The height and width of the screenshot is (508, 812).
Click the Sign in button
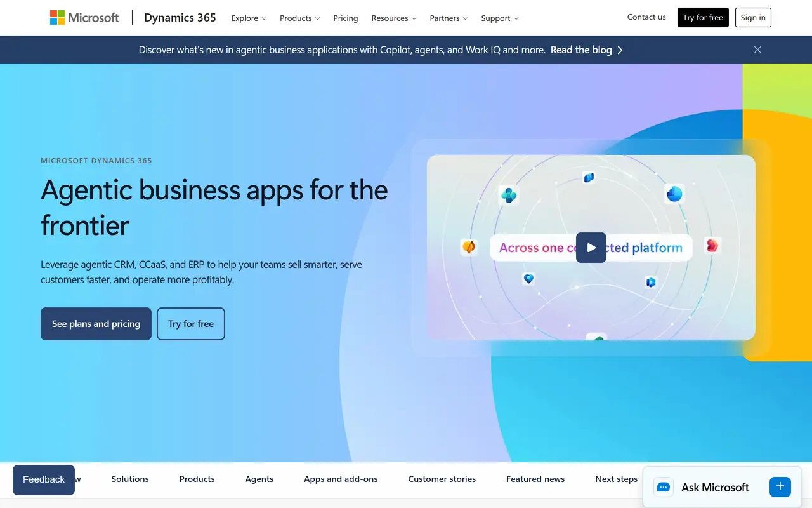coord(753,18)
